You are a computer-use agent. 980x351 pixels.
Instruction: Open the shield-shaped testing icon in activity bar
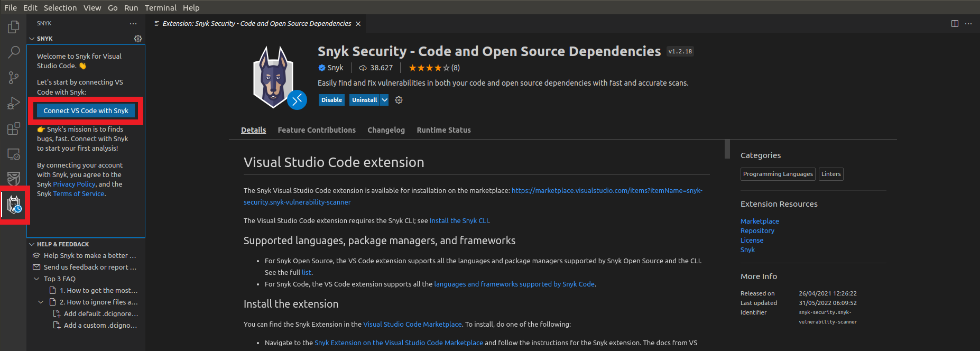pyautogui.click(x=14, y=179)
